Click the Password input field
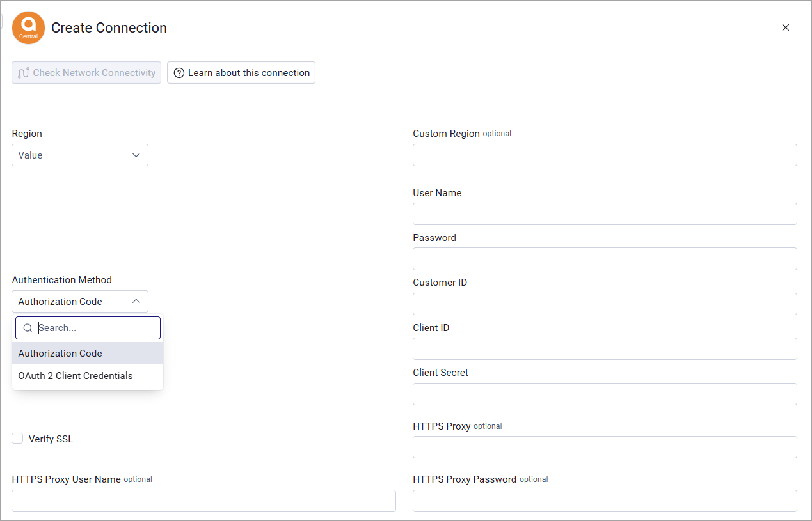Viewport: 812px width, 521px height. point(605,259)
